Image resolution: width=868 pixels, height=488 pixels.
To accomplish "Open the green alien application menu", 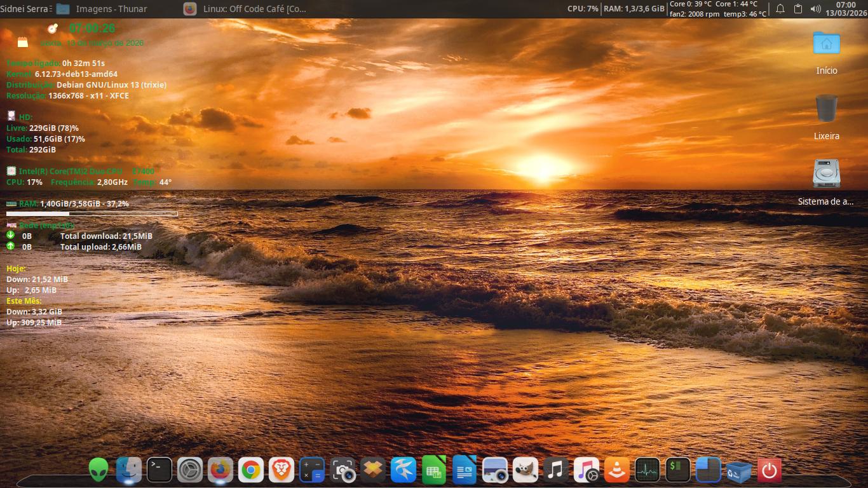I will pos(98,470).
